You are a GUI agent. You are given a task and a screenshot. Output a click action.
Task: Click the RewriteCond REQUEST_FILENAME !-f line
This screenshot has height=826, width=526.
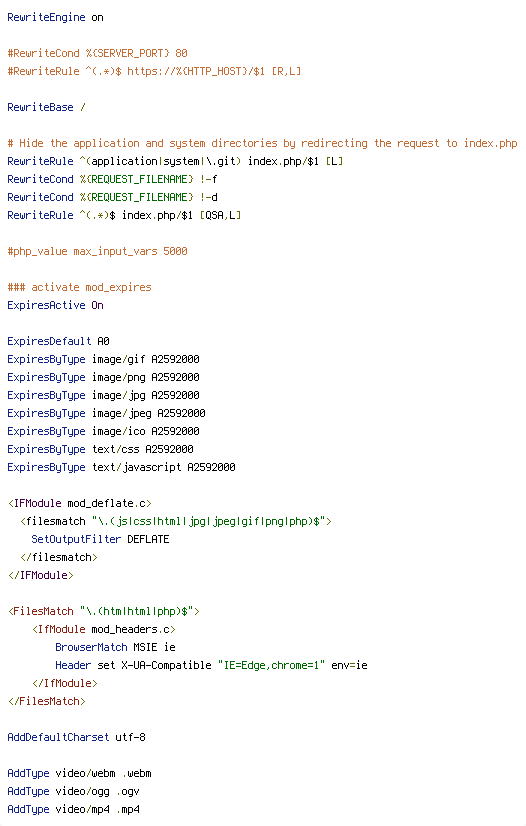[112, 179]
